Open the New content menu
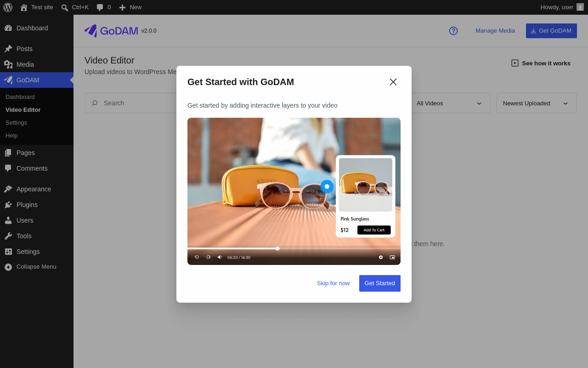This screenshot has width=588, height=368. [130, 7]
